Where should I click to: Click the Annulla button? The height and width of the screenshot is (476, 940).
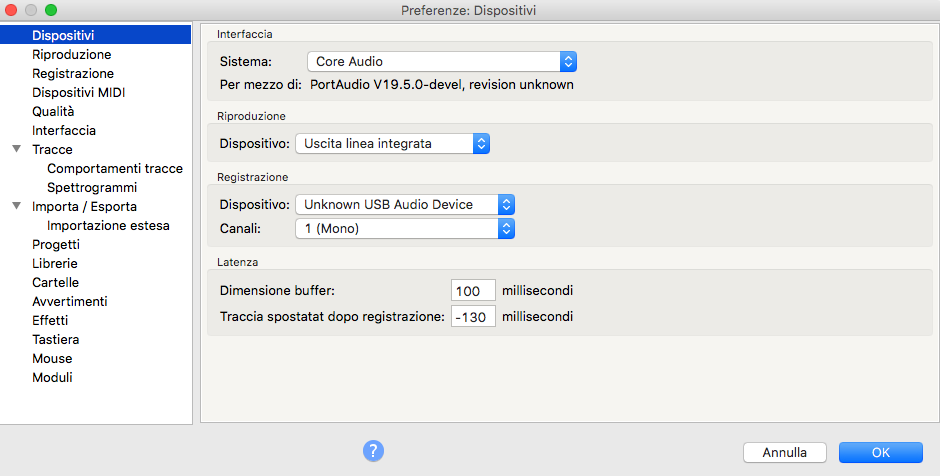tap(785, 453)
